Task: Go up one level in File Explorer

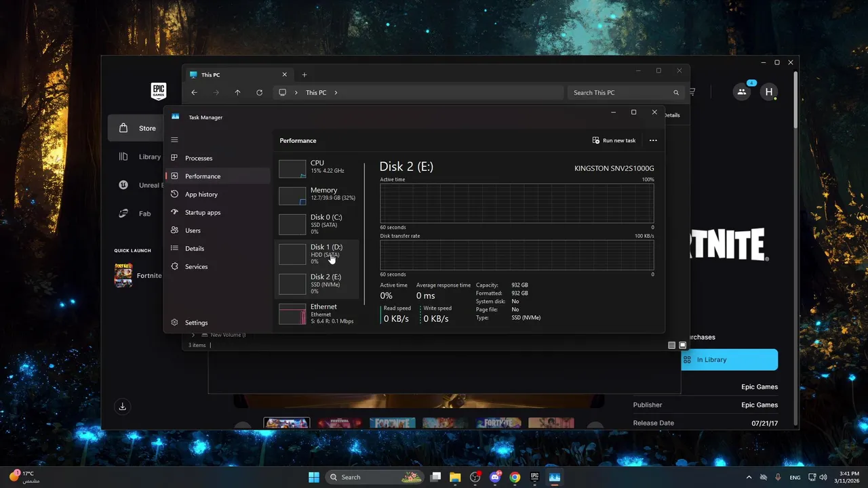Action: point(237,93)
